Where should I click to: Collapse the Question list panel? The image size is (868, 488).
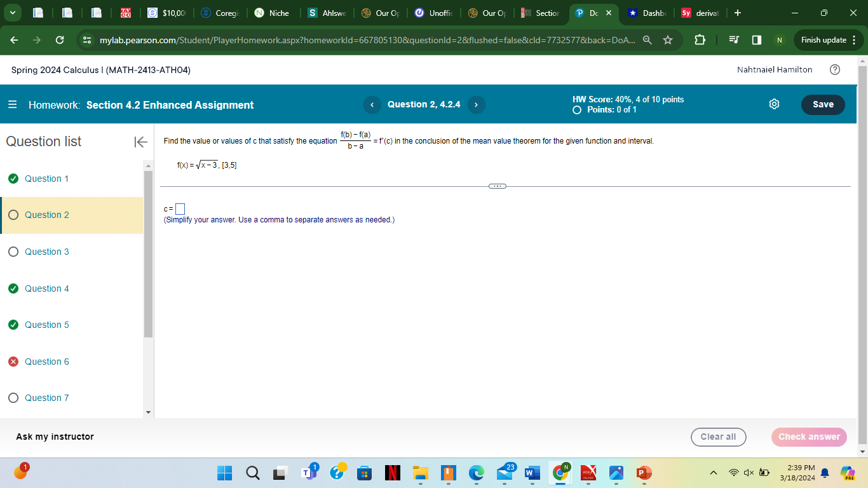[140, 142]
